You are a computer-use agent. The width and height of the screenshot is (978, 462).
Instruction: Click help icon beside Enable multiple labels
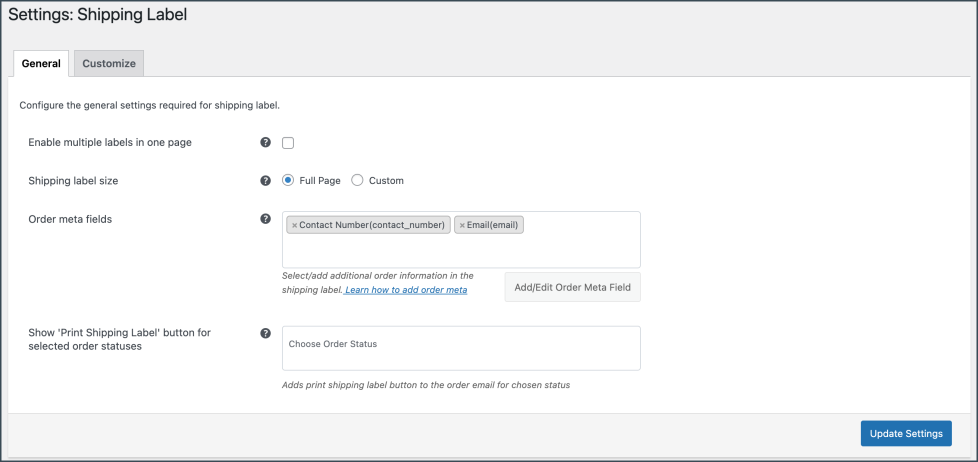pos(265,143)
